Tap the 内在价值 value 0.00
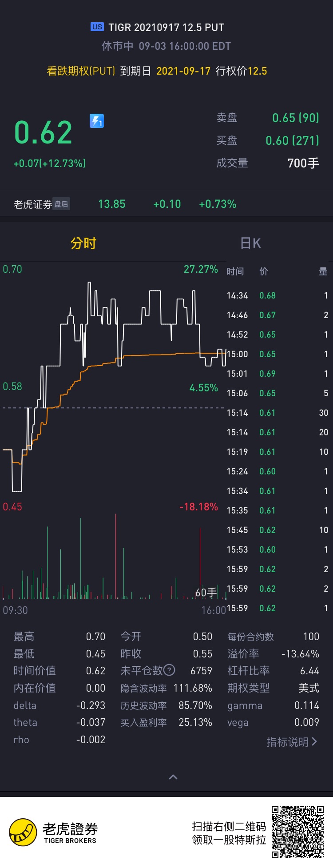This screenshot has height=868, width=333. tap(95, 688)
